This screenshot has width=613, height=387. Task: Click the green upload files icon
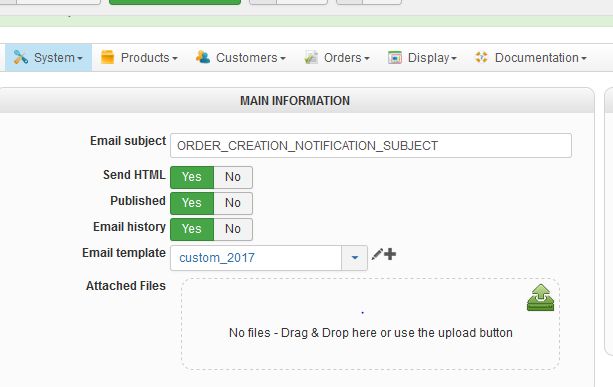[x=540, y=297]
